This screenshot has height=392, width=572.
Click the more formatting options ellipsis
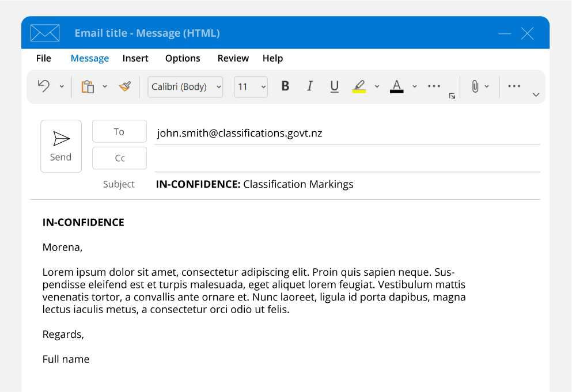tap(434, 86)
